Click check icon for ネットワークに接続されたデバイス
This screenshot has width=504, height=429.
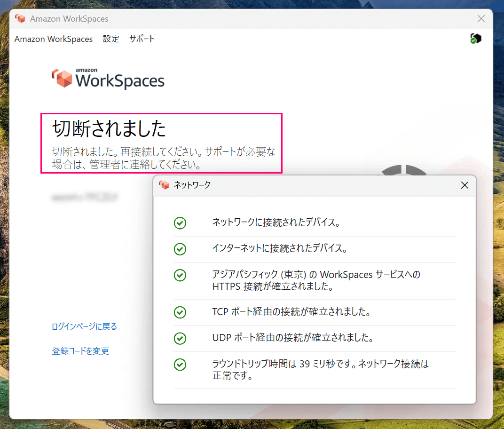coord(180,223)
